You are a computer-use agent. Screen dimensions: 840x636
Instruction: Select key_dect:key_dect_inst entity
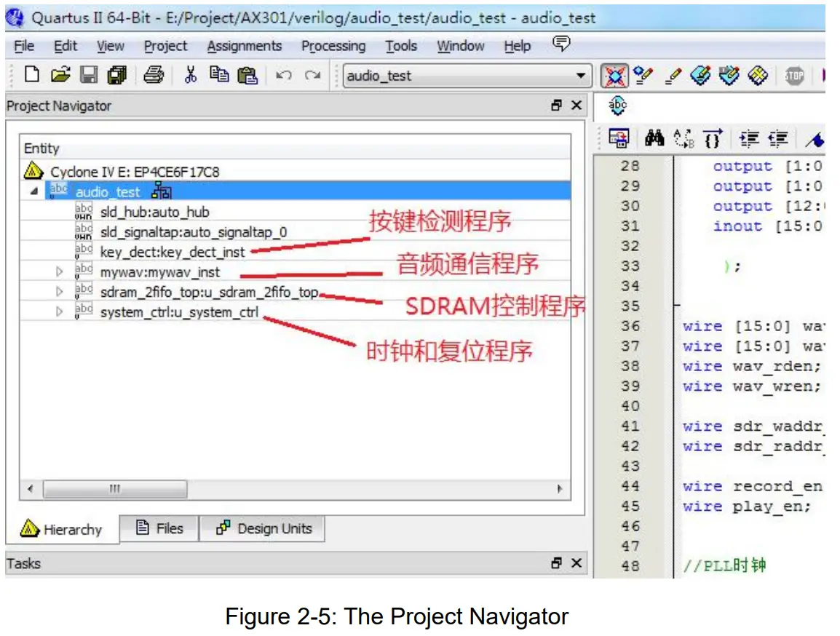point(172,252)
